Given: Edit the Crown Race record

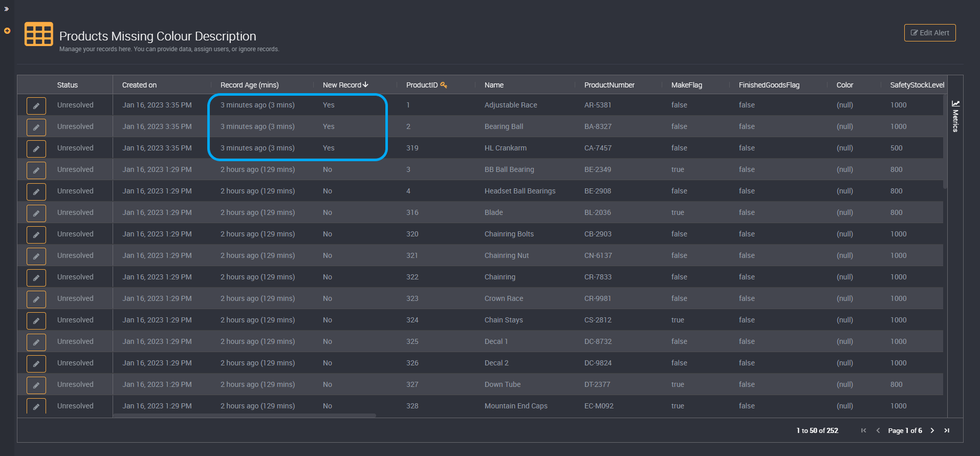Looking at the screenshot, I should (x=36, y=299).
